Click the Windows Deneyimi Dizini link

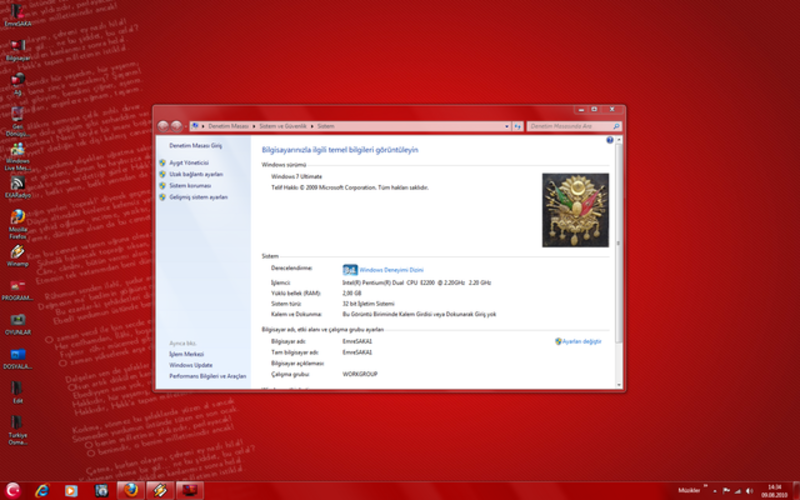tap(391, 270)
